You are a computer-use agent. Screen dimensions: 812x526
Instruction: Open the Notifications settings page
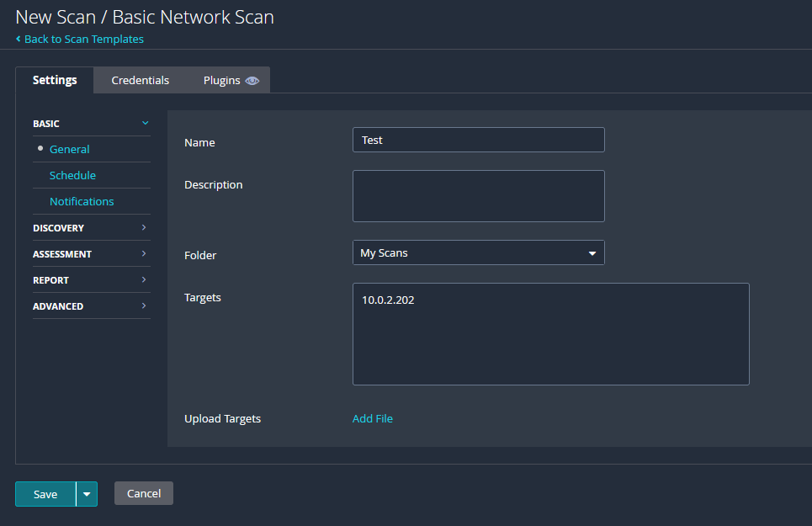[82, 201]
